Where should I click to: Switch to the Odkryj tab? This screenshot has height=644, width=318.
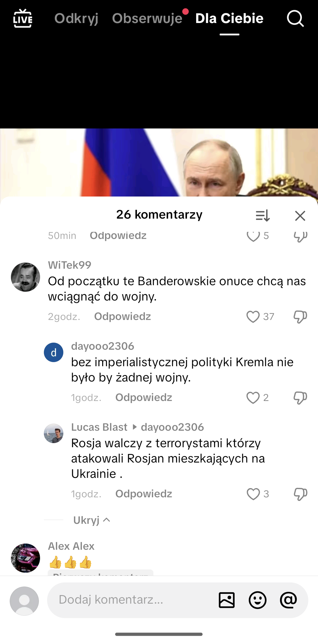pos(76,19)
